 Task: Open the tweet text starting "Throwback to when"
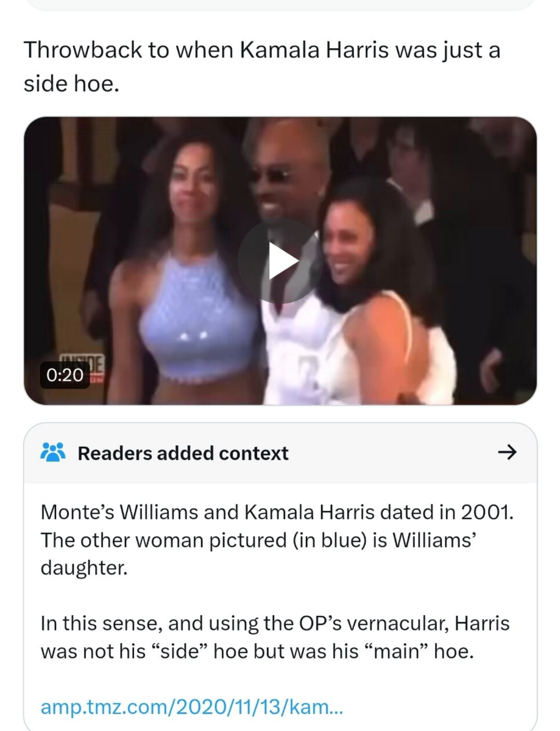click(x=262, y=66)
